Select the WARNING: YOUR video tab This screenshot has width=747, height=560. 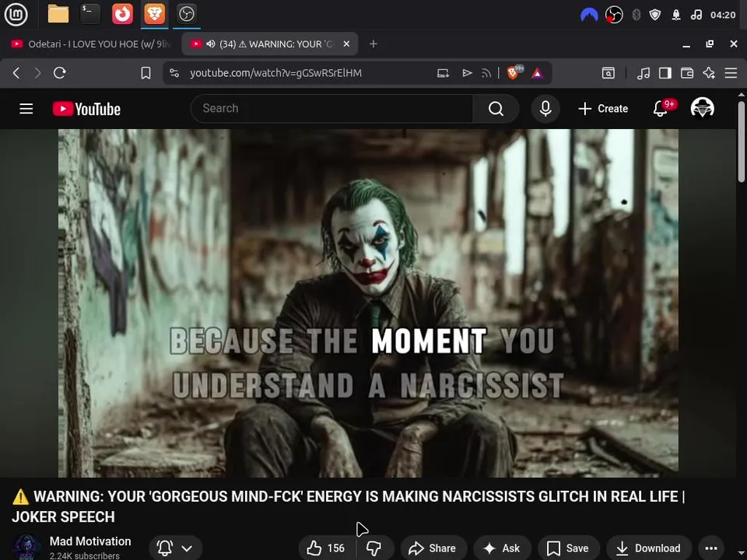[269, 44]
